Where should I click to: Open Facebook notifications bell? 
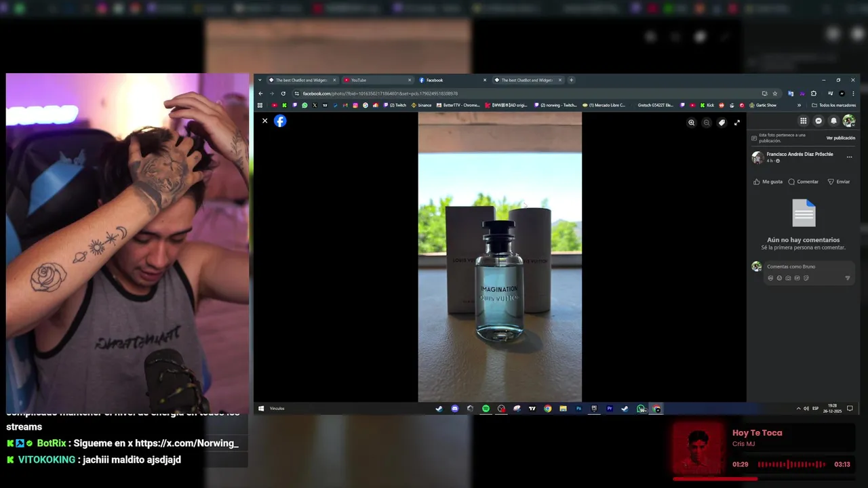(x=833, y=121)
